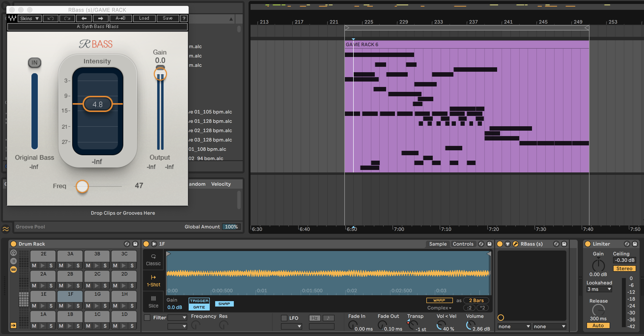Viewport: 644px width, 336px height.
Task: Enable the Simpler Filter checkbox
Action: point(147,318)
